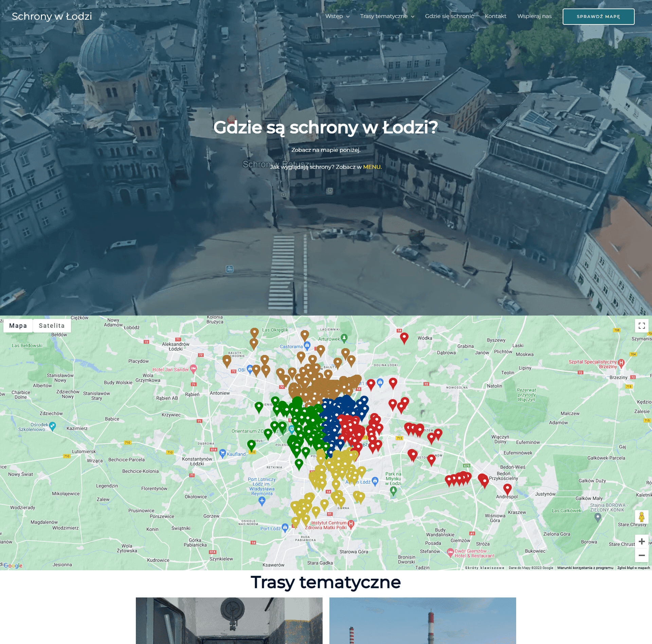Image resolution: width=652 pixels, height=644 pixels.
Task: Select the Stajnia BOROWA marker
Action: [x=598, y=517]
